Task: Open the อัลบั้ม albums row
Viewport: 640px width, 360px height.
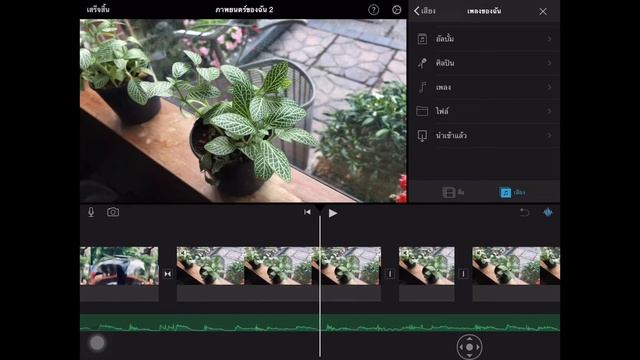Action: [x=484, y=39]
